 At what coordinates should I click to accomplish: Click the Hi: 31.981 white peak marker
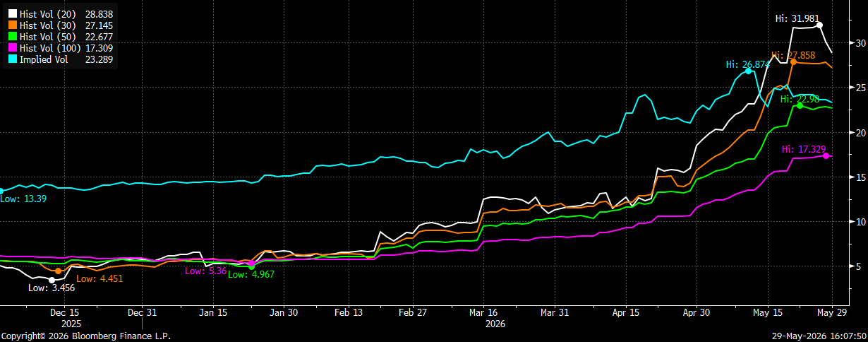[819, 25]
